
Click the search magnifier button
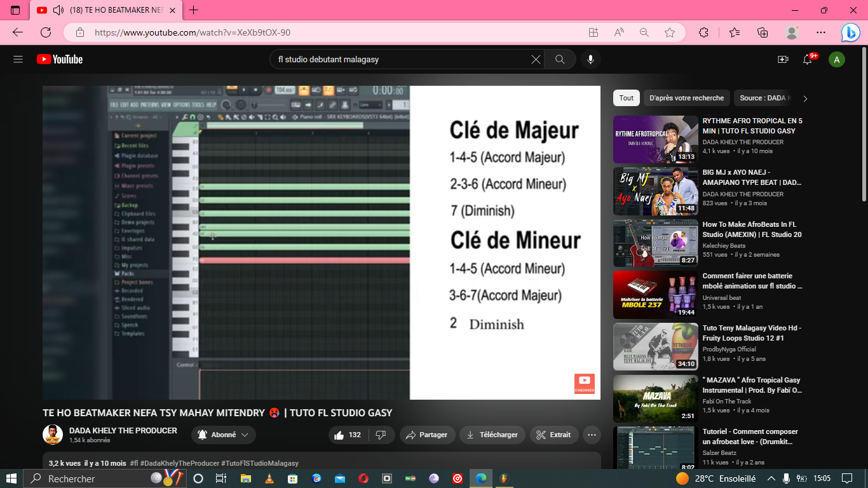560,59
